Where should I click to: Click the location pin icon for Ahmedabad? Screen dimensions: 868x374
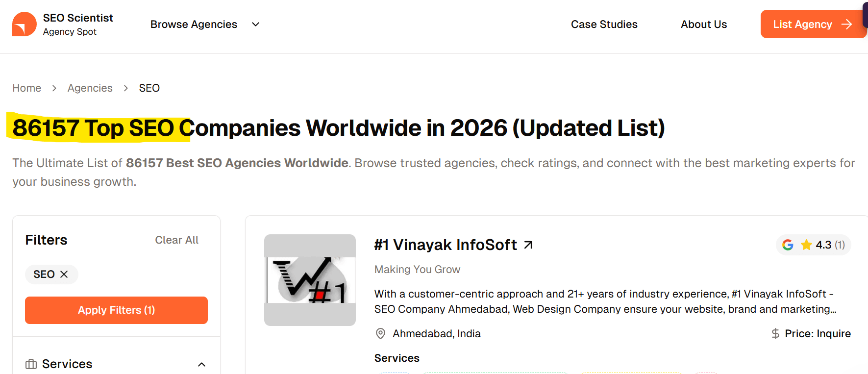tap(380, 334)
